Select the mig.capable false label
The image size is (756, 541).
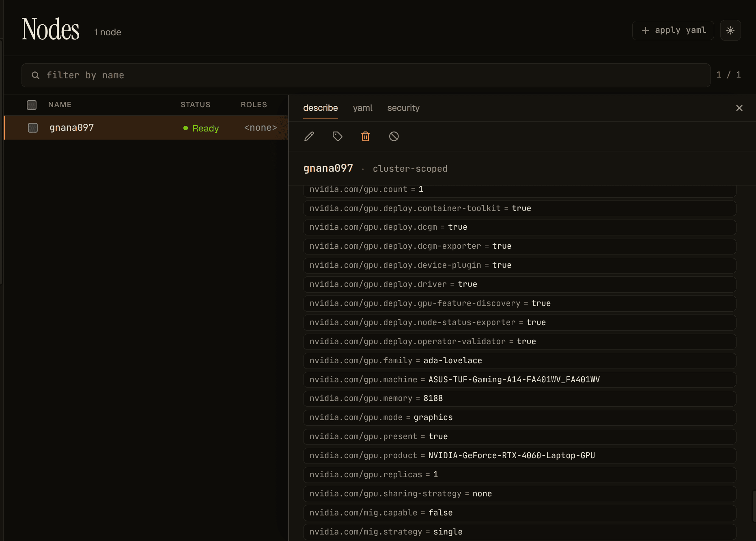pyautogui.click(x=520, y=513)
